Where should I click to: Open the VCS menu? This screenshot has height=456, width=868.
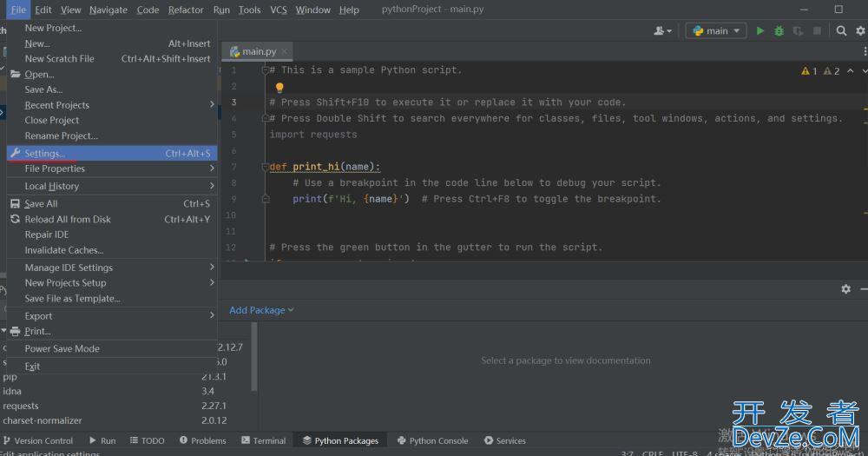click(279, 10)
